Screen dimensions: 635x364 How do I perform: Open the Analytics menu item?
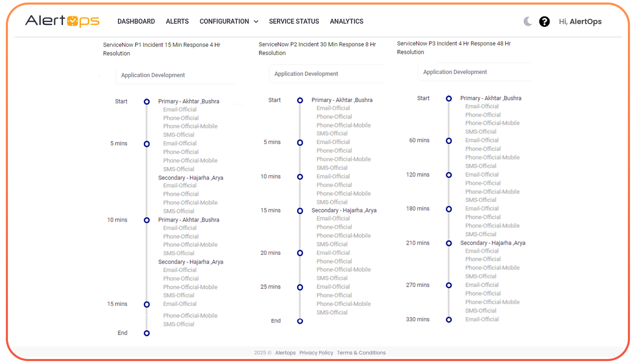pyautogui.click(x=347, y=21)
